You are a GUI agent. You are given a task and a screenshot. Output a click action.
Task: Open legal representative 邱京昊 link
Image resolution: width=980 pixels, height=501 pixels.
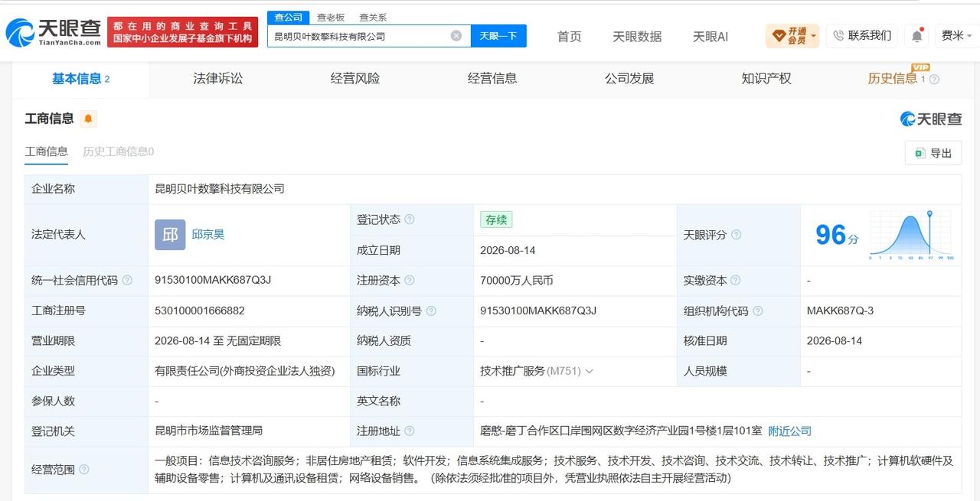pyautogui.click(x=208, y=235)
